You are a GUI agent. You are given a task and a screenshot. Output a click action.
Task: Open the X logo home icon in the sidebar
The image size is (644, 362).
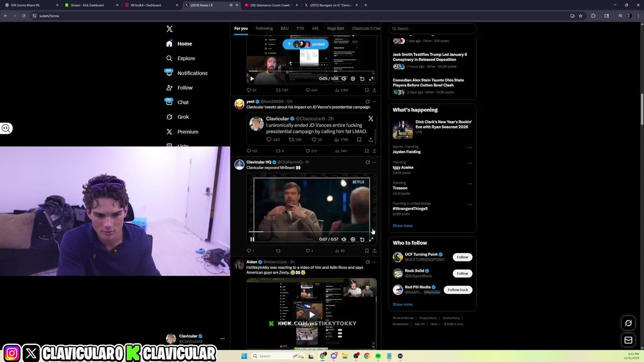click(170, 29)
